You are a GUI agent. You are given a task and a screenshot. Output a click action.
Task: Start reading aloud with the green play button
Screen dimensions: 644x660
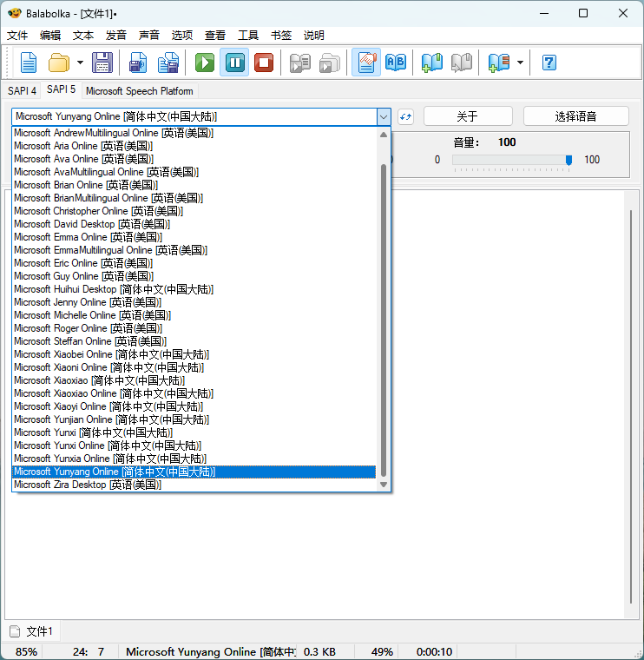205,63
